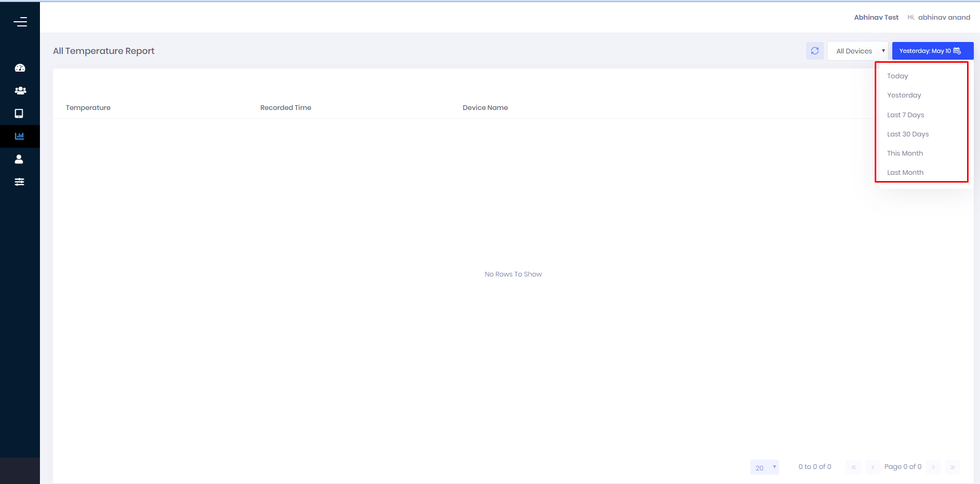Go to first page double-arrow button

pos(853,467)
